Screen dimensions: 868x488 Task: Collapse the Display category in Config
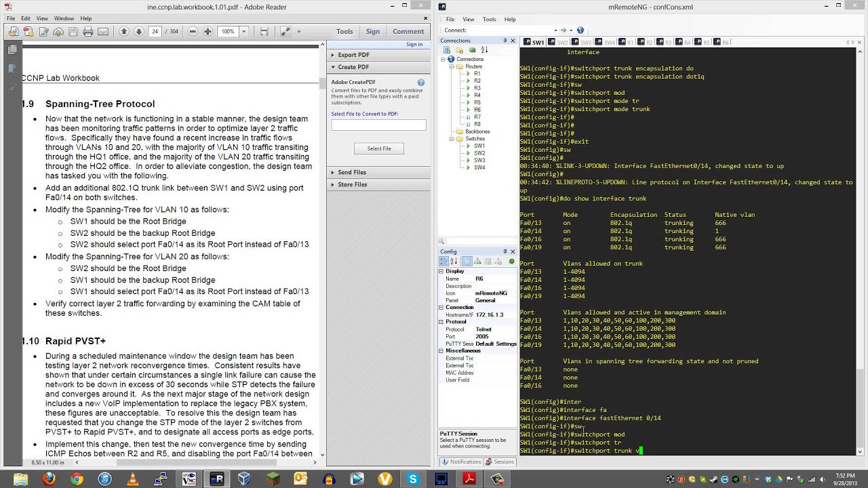click(x=441, y=271)
